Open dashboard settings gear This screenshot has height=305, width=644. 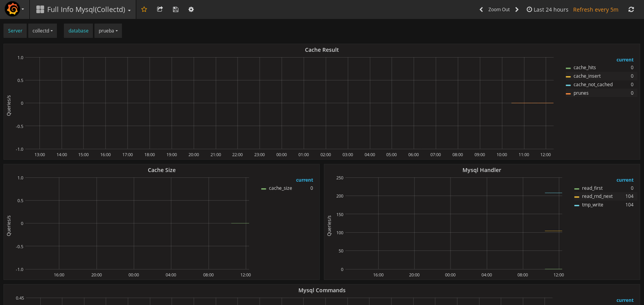pyautogui.click(x=191, y=9)
